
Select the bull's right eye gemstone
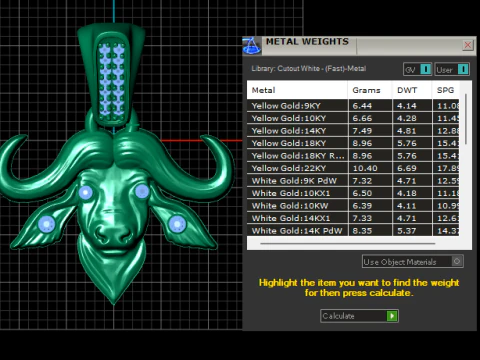(142, 191)
